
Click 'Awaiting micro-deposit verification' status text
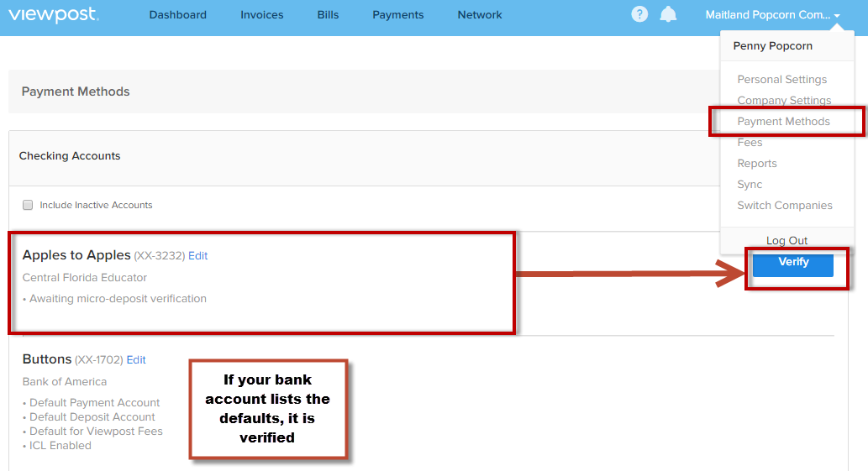pyautogui.click(x=118, y=299)
